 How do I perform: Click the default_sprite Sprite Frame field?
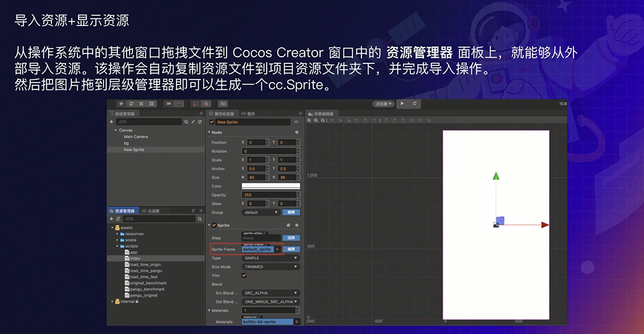(x=257, y=249)
